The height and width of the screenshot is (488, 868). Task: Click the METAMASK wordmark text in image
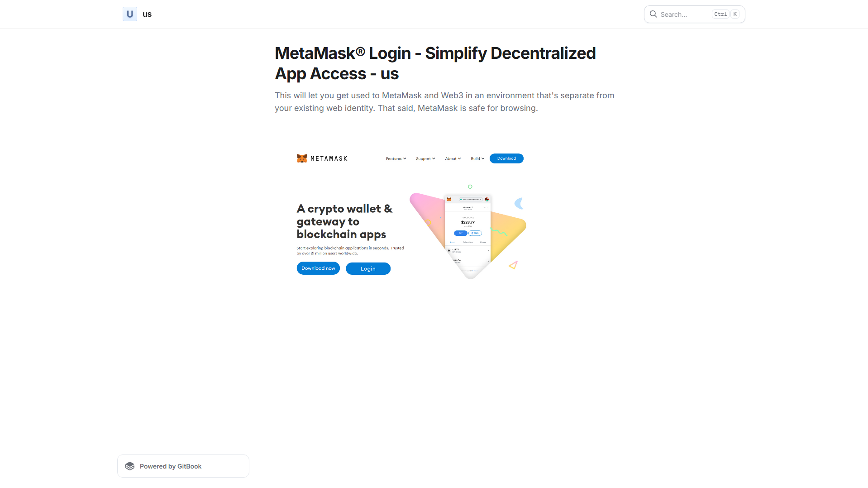[329, 159]
